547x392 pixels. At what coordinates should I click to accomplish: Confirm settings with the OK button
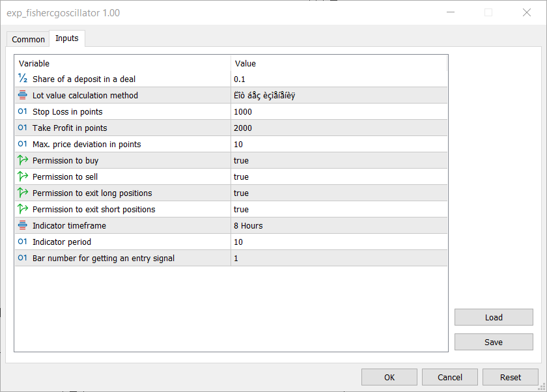(x=389, y=378)
